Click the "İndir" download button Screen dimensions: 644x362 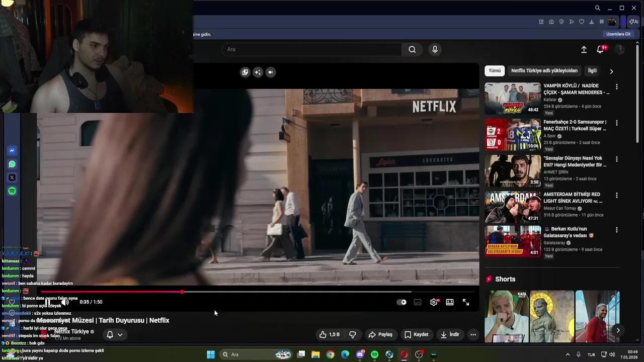coord(450,334)
